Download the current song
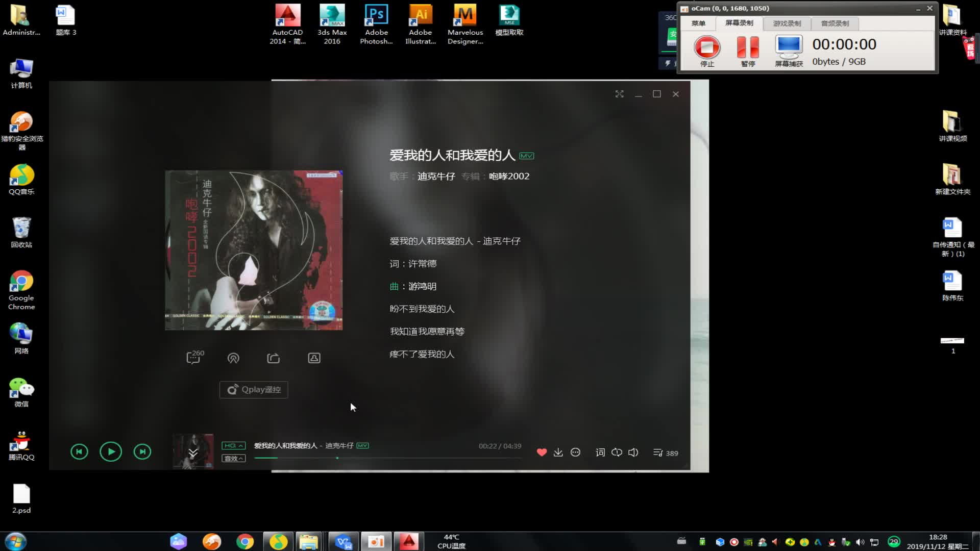 click(558, 453)
